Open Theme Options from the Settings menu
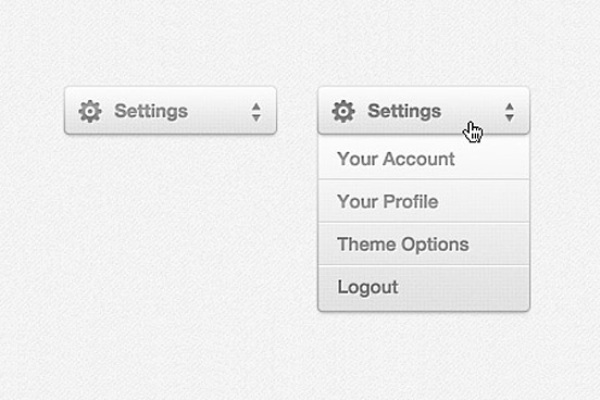This screenshot has width=600, height=400. point(403,245)
